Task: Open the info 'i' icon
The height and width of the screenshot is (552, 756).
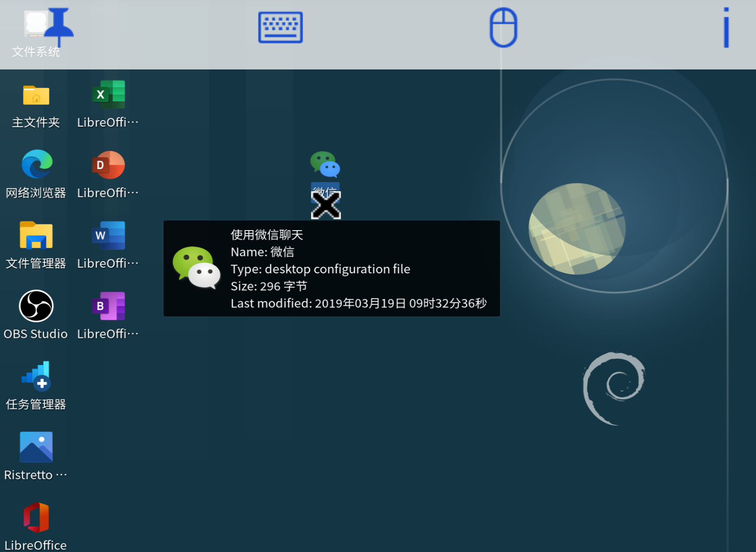Action: [x=726, y=28]
